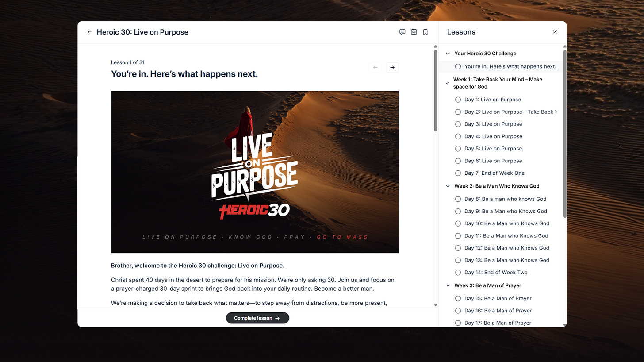Click the Lessons heading text
The height and width of the screenshot is (362, 644).
point(461,32)
